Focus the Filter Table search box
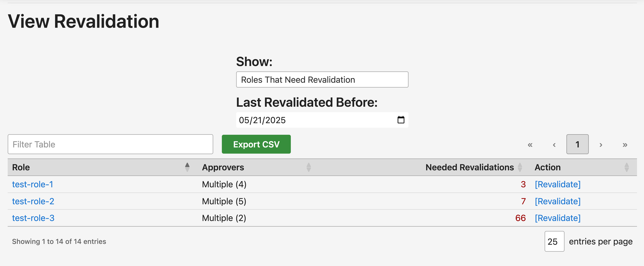 pos(110,144)
